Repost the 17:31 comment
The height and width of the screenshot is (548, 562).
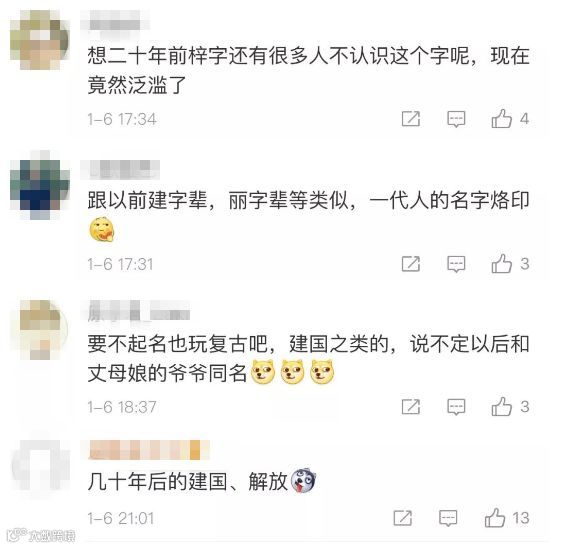[x=411, y=264]
